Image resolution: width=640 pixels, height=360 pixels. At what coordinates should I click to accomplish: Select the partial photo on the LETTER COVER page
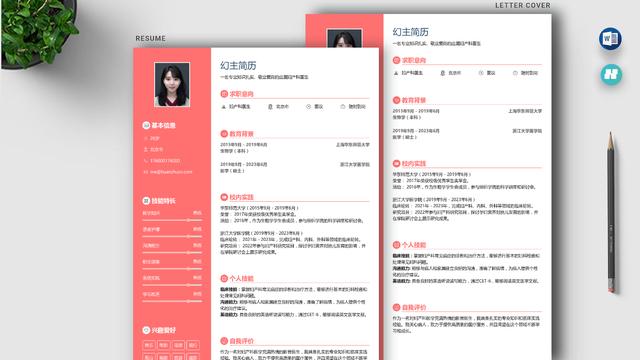[344, 38]
